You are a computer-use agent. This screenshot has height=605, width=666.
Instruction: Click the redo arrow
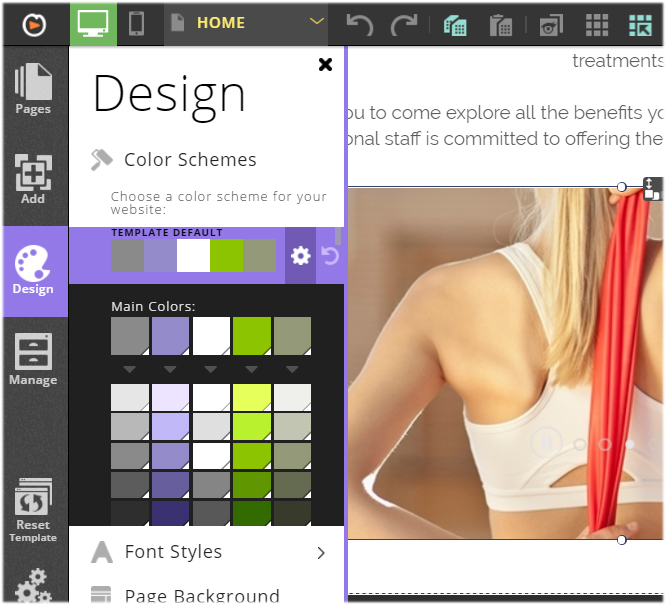(404, 25)
